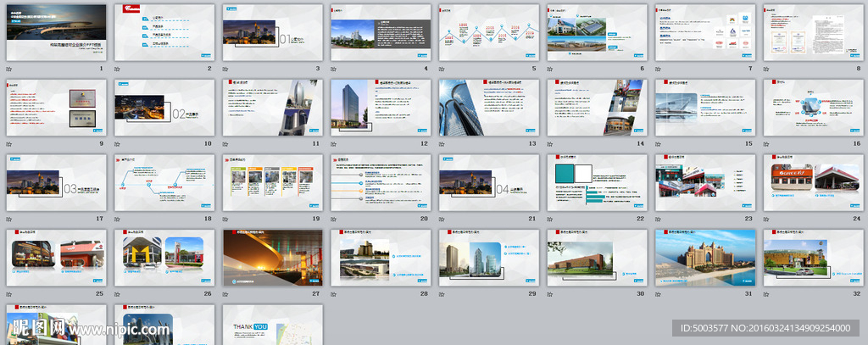Select slide 31 beach resort hotel thumbnail

tap(706, 258)
